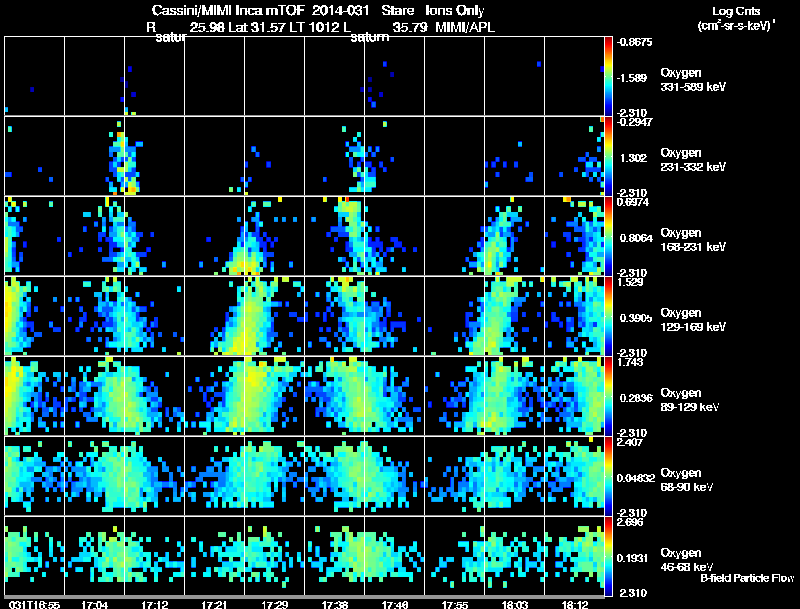Click the 17:29 time axis label
This screenshot has width=800, height=609.
pos(274,604)
